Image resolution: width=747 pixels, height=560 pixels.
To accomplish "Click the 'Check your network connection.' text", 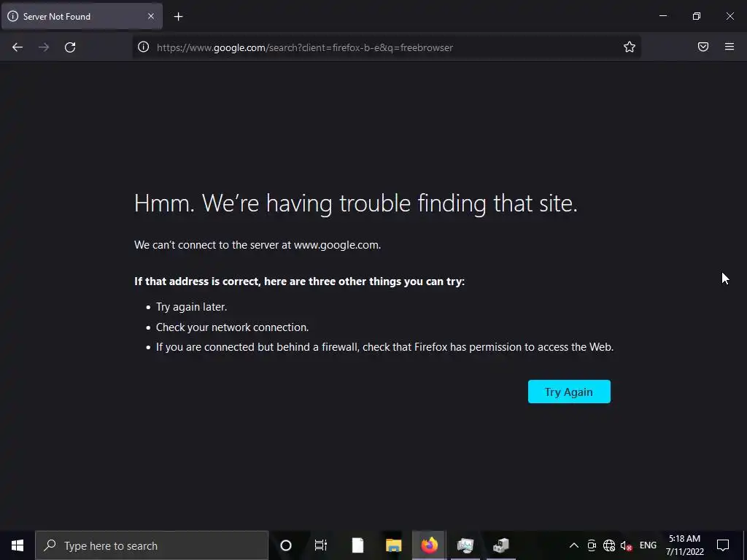I will coord(233,327).
